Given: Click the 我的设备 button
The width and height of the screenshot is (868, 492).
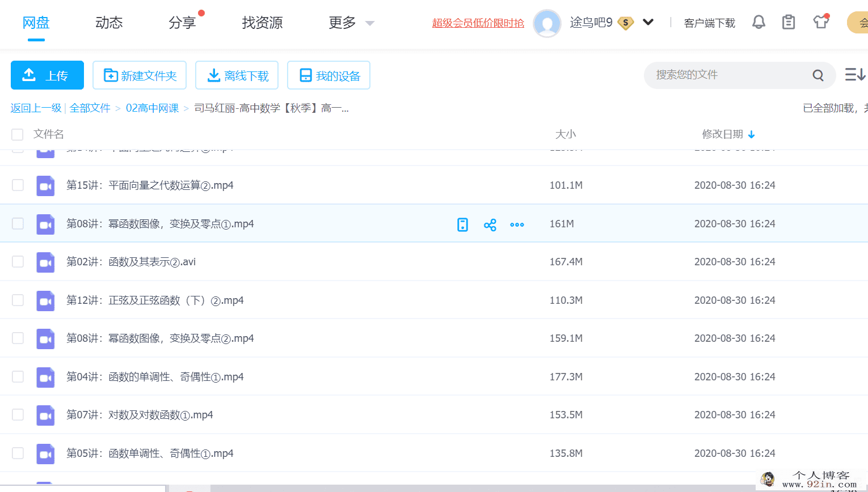Looking at the screenshot, I should (x=328, y=75).
